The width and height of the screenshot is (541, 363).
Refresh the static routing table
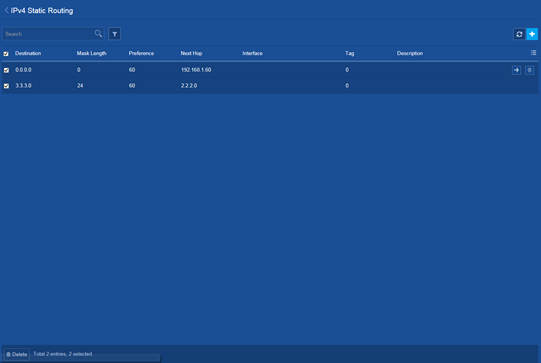pos(519,34)
